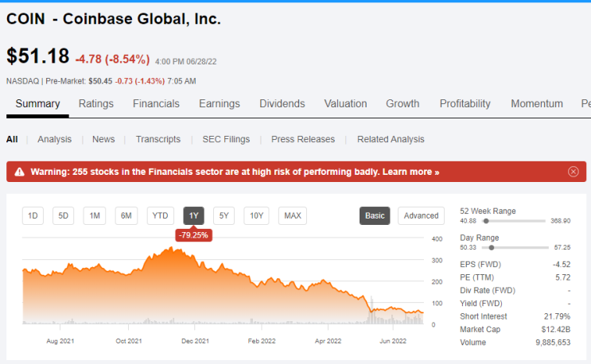Select the Momentum tab
Screen dimensions: 591x364
(537, 103)
